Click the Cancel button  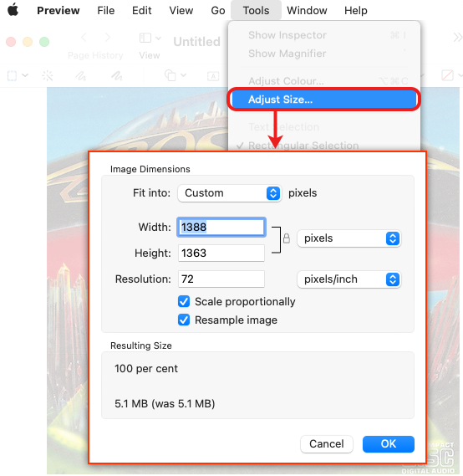click(327, 444)
